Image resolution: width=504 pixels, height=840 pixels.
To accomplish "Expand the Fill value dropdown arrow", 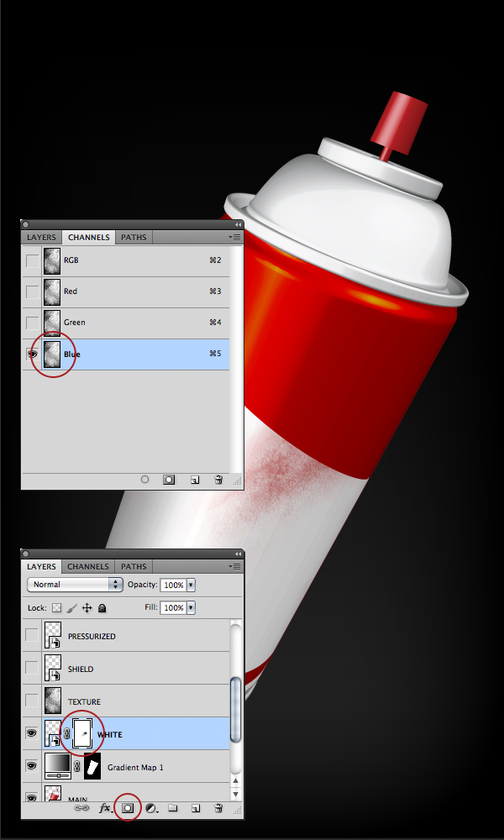I will 192,607.
